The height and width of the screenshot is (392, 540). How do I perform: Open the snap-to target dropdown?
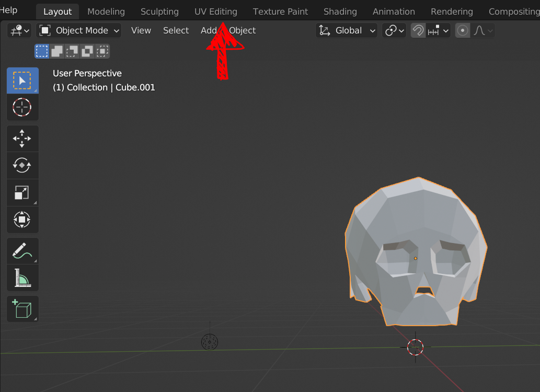tap(439, 30)
